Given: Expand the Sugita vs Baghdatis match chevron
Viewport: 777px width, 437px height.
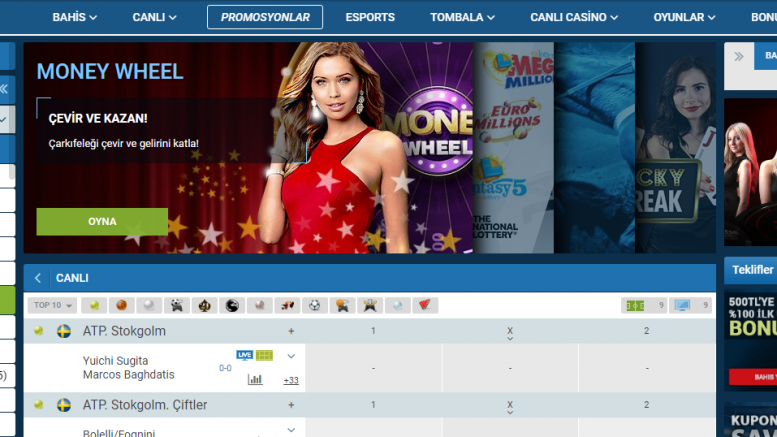Looking at the screenshot, I should [291, 356].
